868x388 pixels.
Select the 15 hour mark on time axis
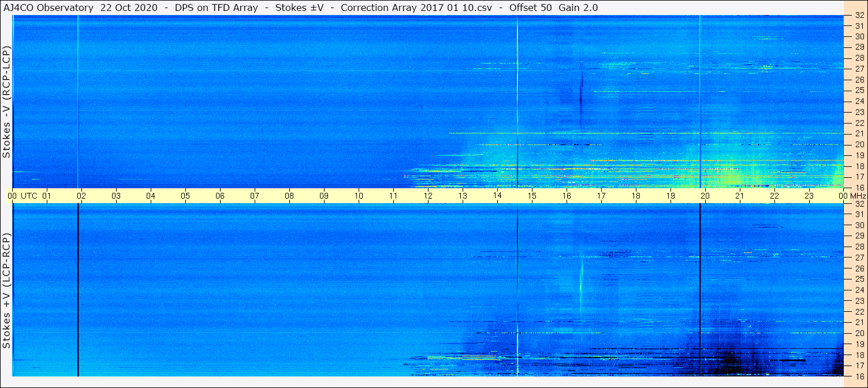click(532, 196)
